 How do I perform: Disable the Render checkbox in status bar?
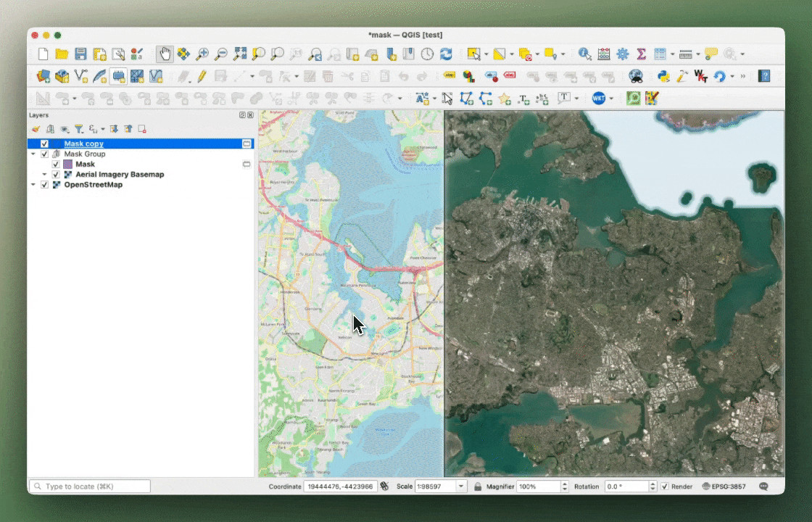(665, 486)
